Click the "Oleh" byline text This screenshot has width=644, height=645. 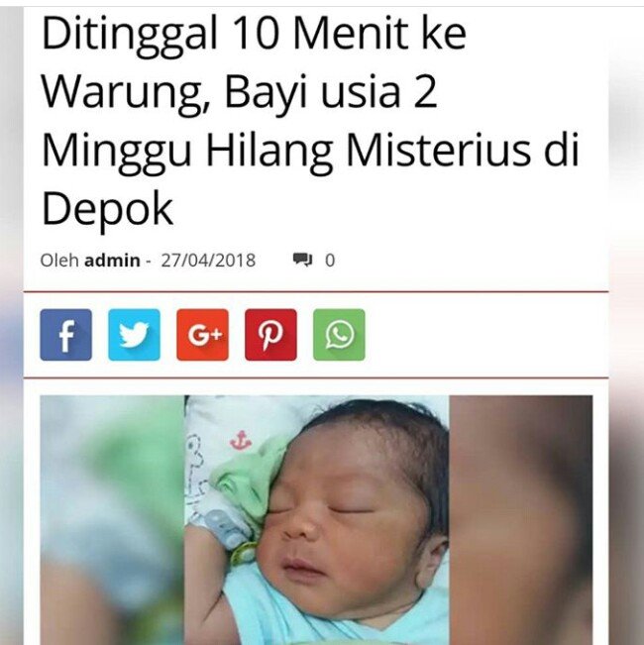pos(59,261)
